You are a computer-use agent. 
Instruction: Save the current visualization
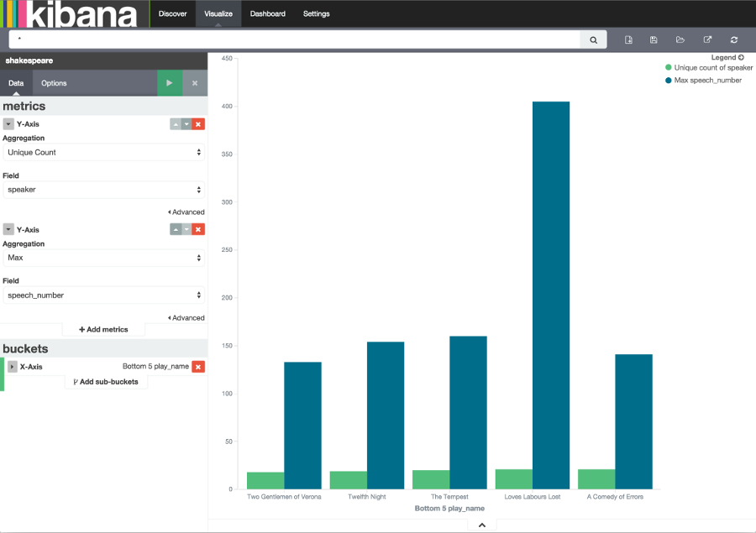(654, 39)
